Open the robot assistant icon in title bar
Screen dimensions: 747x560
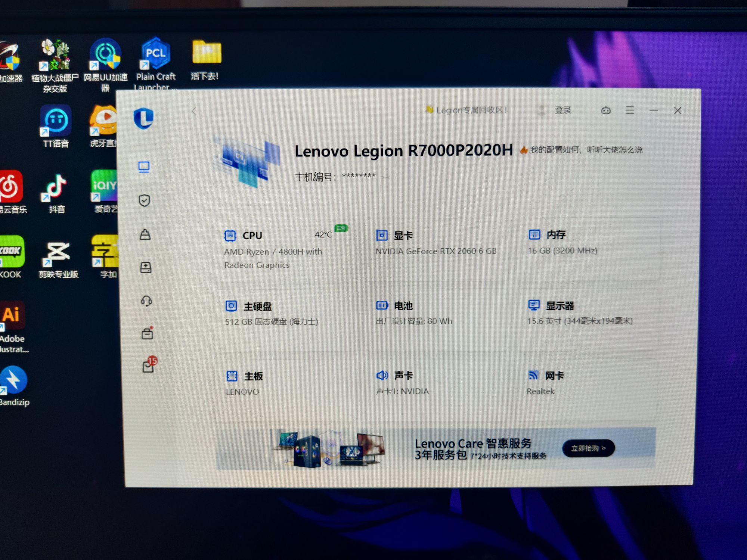(x=606, y=111)
